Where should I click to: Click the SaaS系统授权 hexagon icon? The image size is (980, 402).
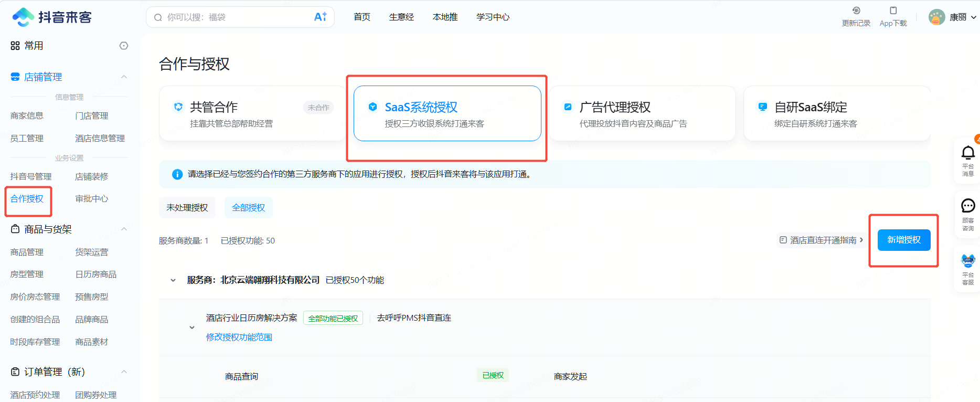point(373,107)
